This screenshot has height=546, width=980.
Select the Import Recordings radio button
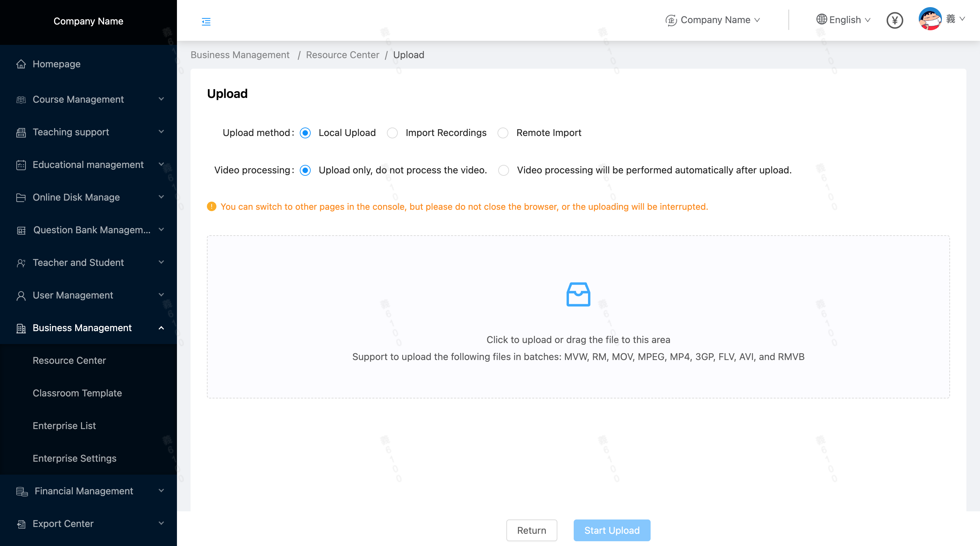tap(392, 133)
